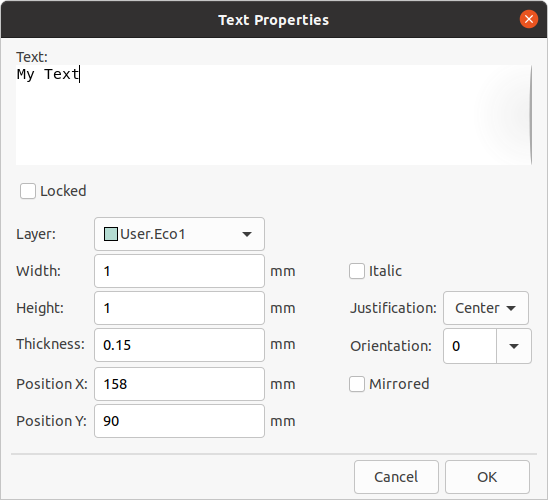Image resolution: width=548 pixels, height=500 pixels.
Task: Enable the Locked checkbox
Action: click(x=28, y=191)
